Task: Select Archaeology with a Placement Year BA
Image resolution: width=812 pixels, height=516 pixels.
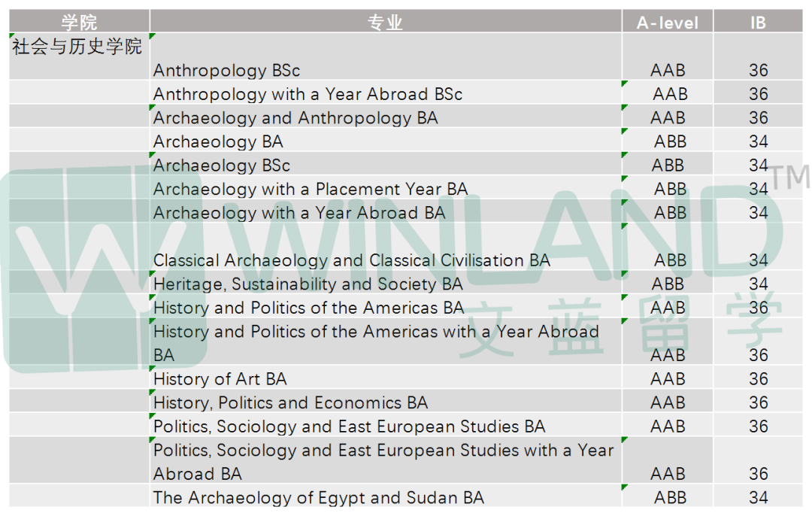Action: click(385, 187)
